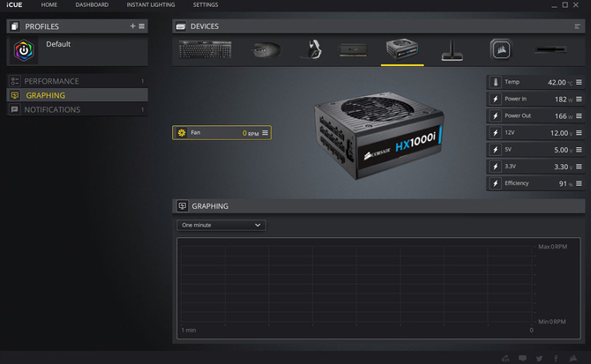Image resolution: width=591 pixels, height=364 pixels.
Task: Open the Power Out options menu
Action: (x=579, y=116)
